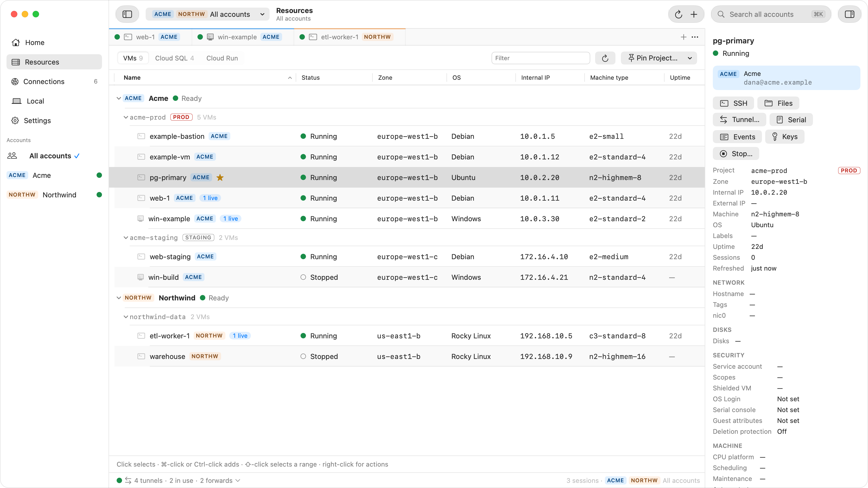Click the NORTHW badge in the status bar

tap(644, 481)
